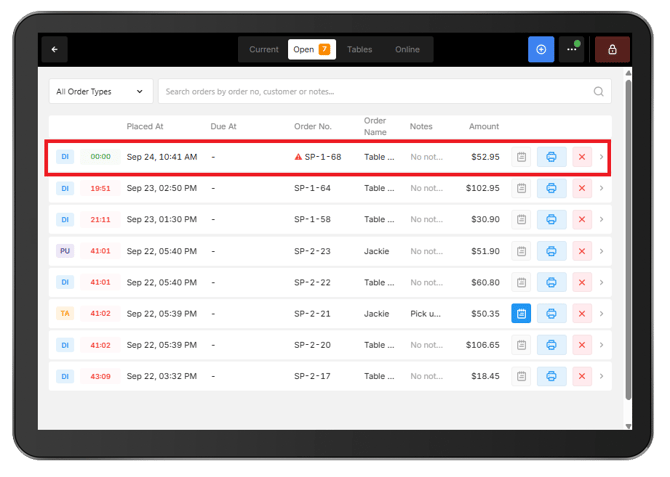This screenshot has height=477, width=670.
Task: Switch to the Tables tab
Action: coord(359,50)
